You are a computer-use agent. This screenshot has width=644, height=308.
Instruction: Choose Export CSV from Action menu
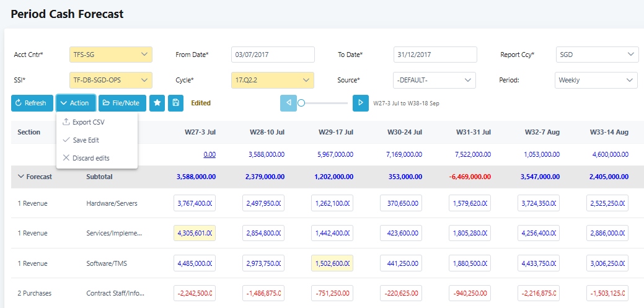(x=88, y=122)
